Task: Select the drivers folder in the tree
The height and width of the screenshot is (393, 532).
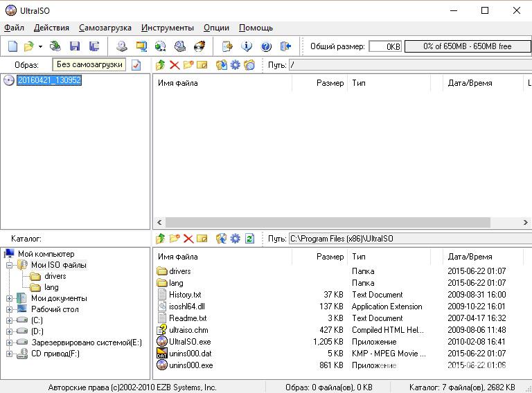Action: click(x=55, y=276)
